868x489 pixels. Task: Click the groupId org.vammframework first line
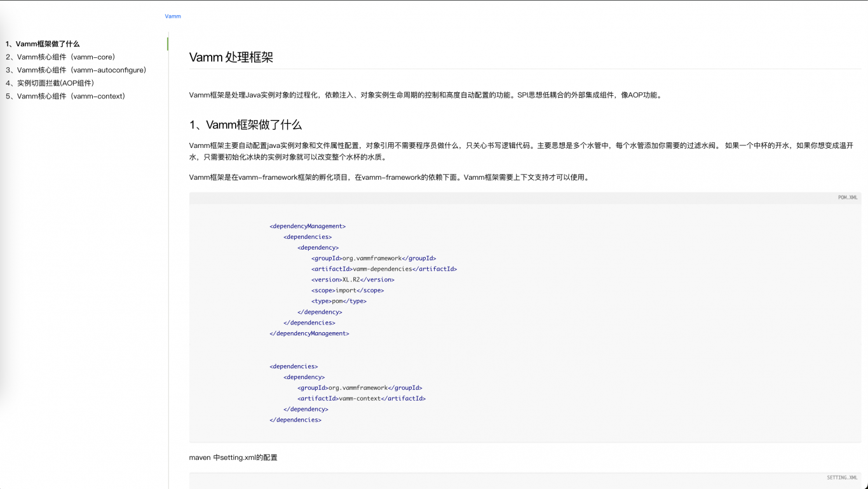pos(374,258)
